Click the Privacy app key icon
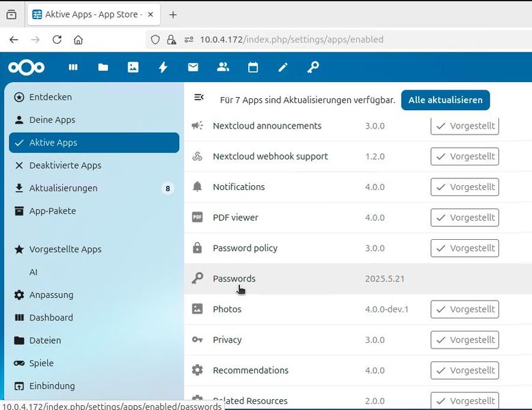 click(197, 340)
